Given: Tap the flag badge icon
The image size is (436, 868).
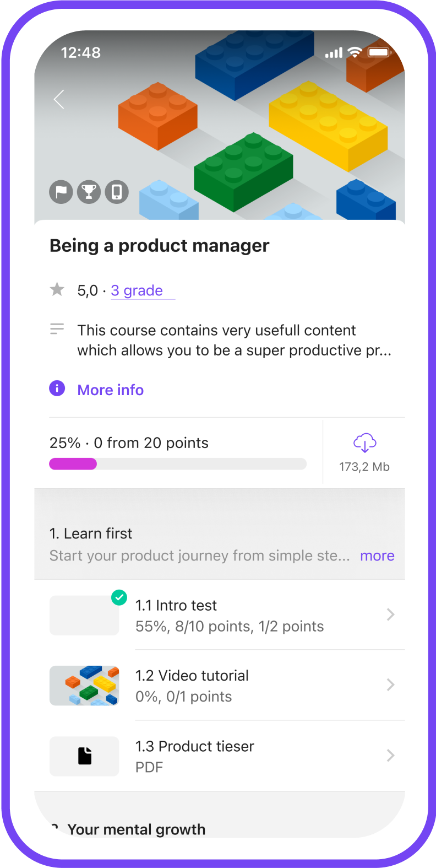Looking at the screenshot, I should click(61, 192).
